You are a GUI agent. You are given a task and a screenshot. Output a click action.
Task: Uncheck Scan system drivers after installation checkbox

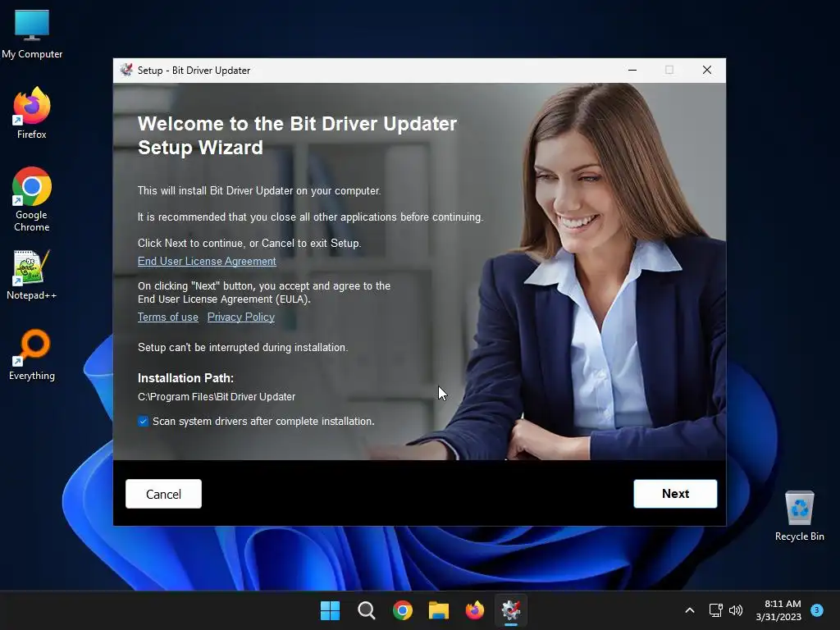click(143, 421)
